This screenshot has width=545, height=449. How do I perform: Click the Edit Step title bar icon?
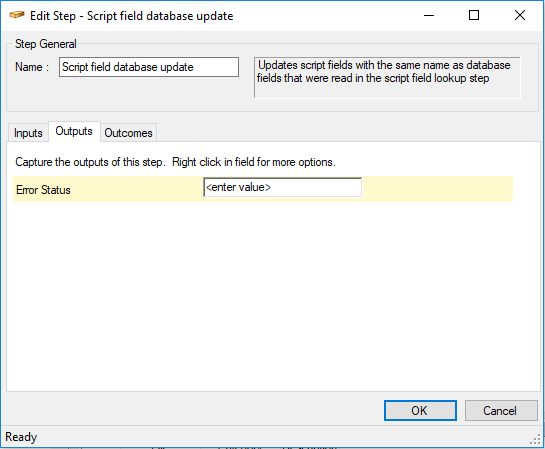click(x=17, y=15)
